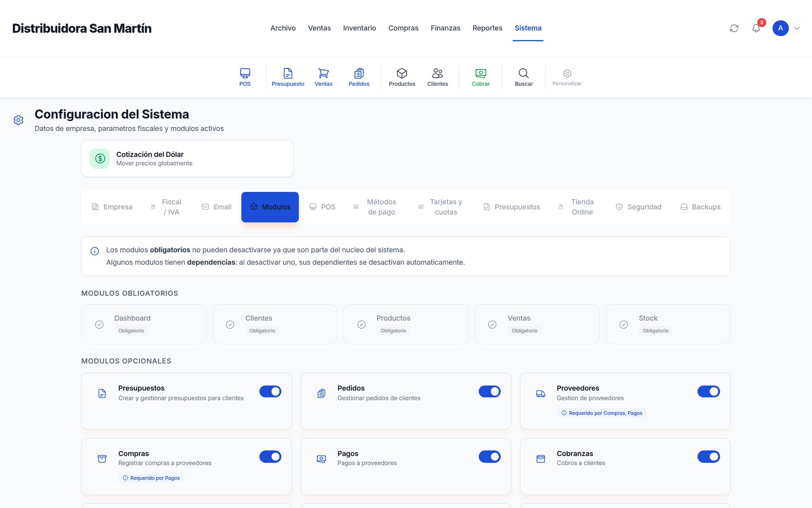This screenshot has width=812, height=508.
Task: Open the notifications bell
Action: [x=756, y=28]
